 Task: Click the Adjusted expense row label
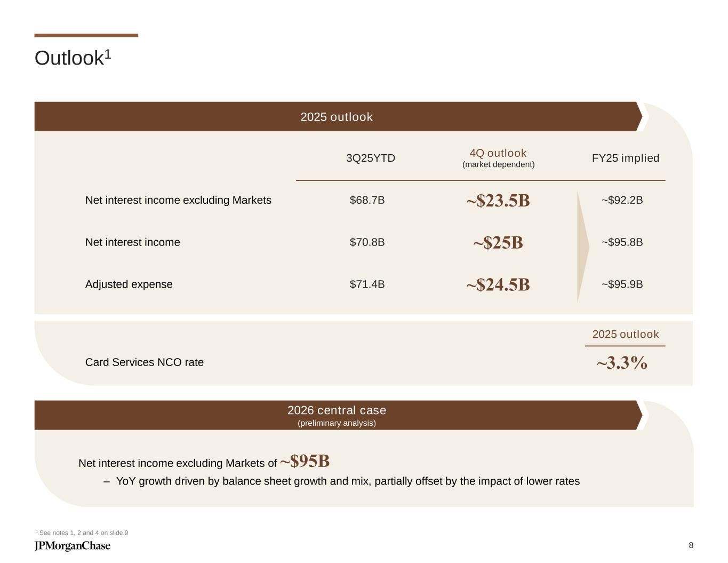pos(129,284)
